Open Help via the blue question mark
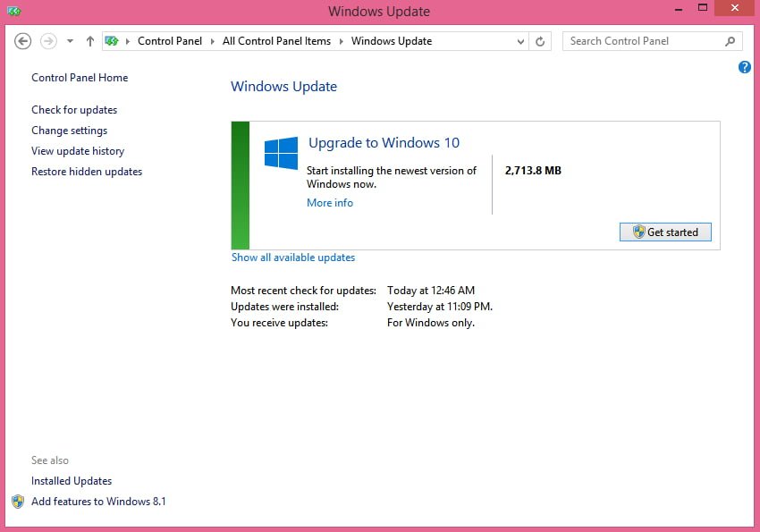Screen dimensions: 760x532 point(745,67)
